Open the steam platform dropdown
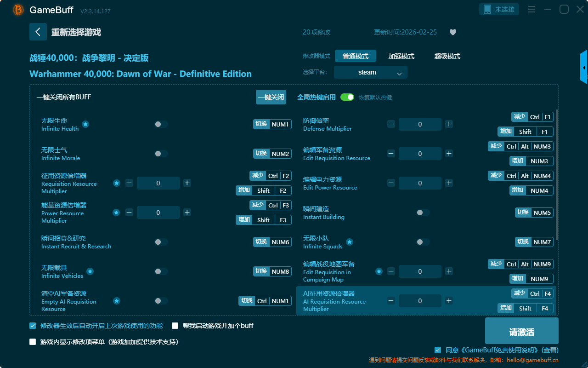588x368 pixels. coord(370,73)
